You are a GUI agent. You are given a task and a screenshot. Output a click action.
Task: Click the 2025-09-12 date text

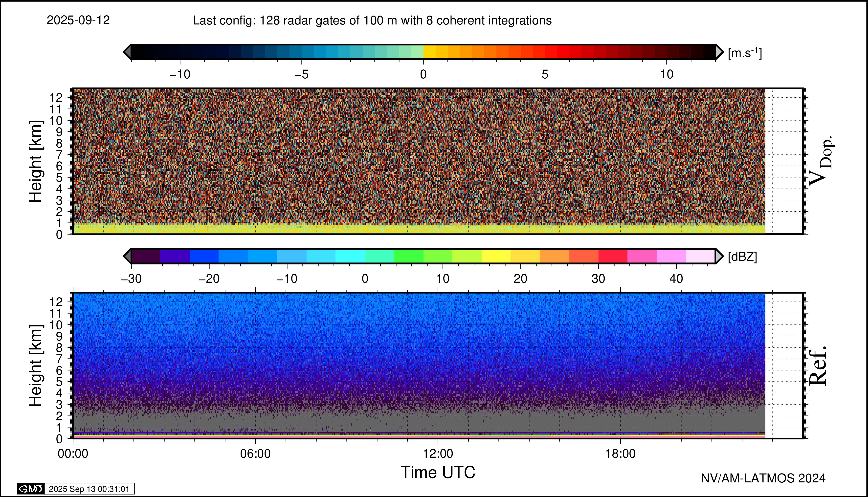tap(78, 20)
